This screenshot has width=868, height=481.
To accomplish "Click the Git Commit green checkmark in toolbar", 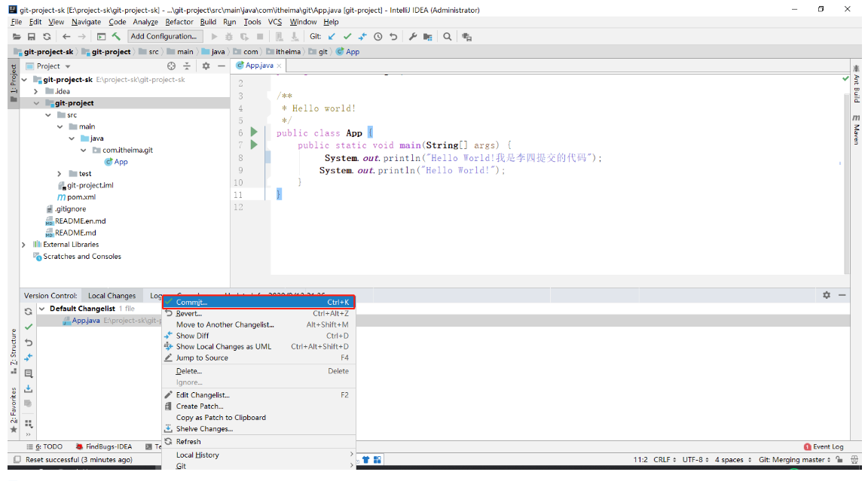I will click(347, 36).
